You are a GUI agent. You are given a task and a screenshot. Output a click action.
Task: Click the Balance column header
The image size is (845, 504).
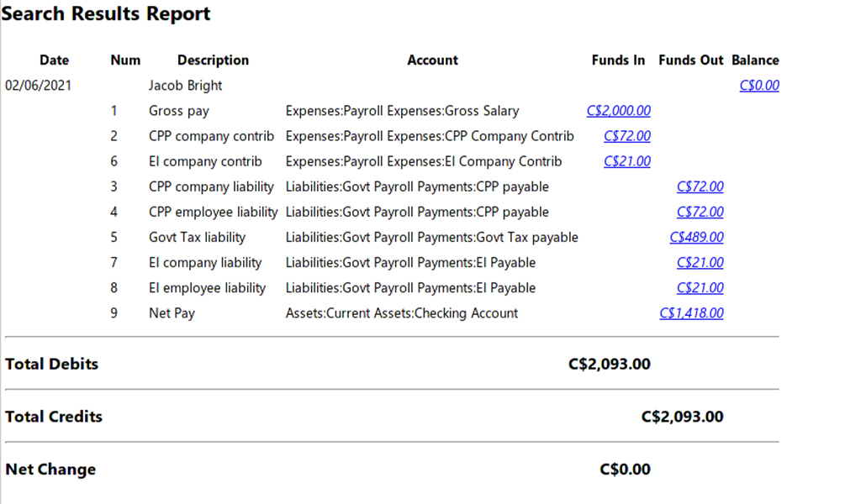click(x=755, y=60)
